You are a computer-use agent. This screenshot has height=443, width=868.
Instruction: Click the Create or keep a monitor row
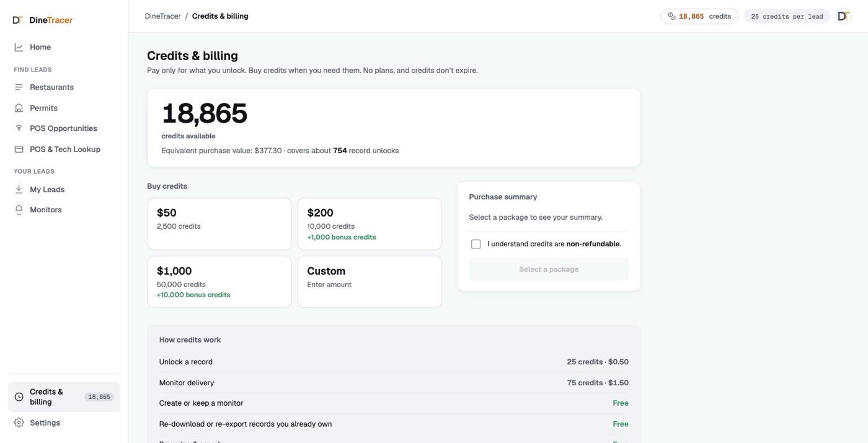point(394,403)
